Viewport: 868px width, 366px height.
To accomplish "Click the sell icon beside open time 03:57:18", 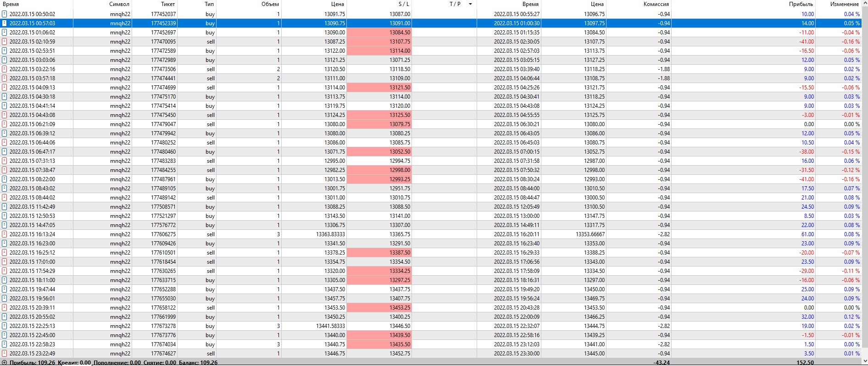I will (5, 78).
